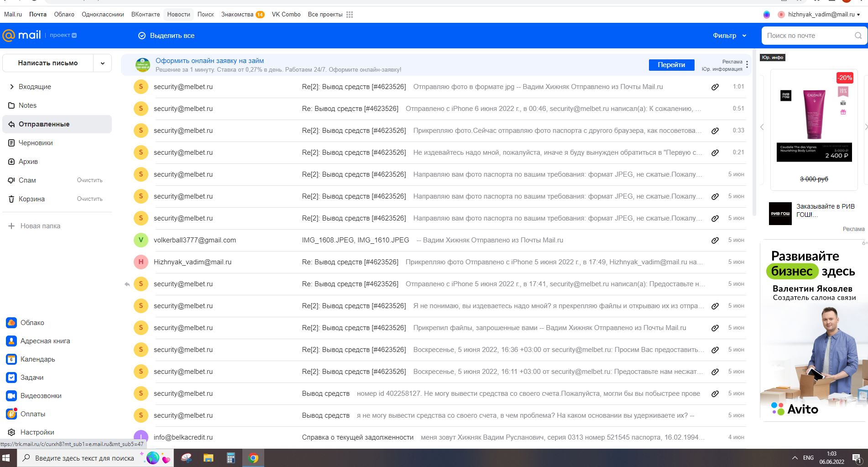This screenshot has width=868, height=467.
Task: Open Chrome from the Windows taskbar
Action: pyautogui.click(x=253, y=458)
